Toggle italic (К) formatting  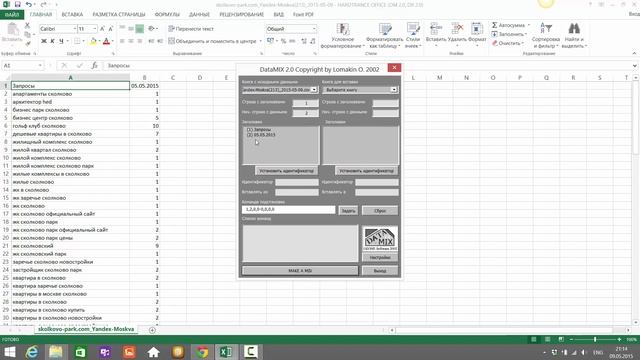click(x=53, y=41)
